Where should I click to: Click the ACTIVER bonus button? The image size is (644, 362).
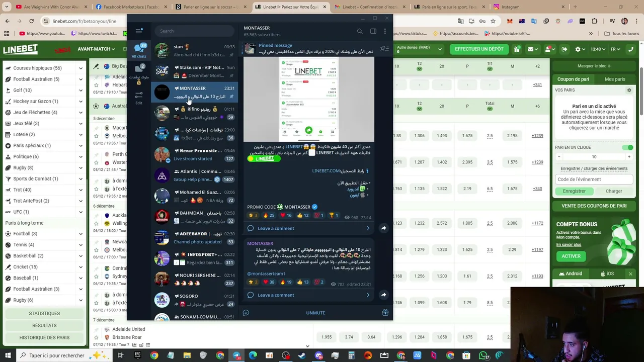click(x=571, y=256)
